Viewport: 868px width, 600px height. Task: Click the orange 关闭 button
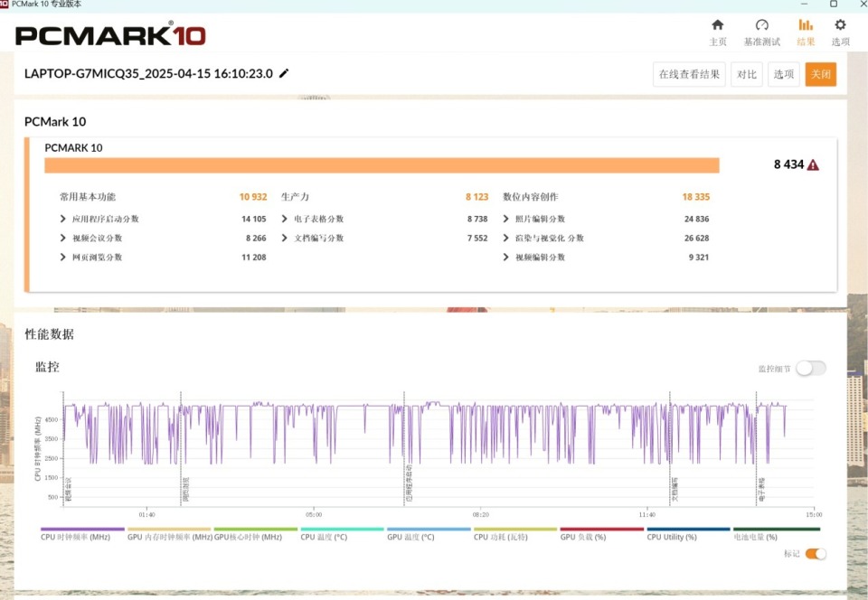820,74
